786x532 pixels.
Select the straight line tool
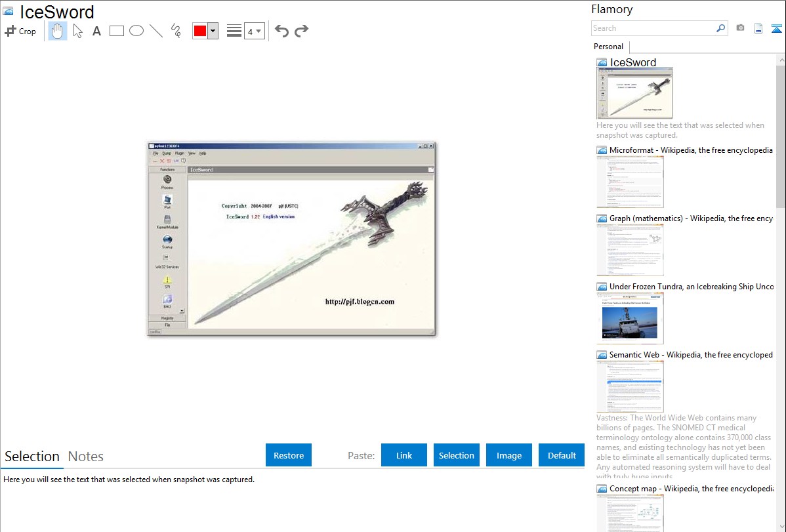coord(156,31)
